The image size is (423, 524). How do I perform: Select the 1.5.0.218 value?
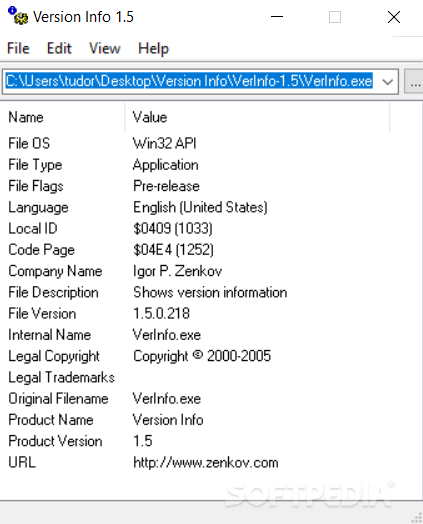(161, 314)
